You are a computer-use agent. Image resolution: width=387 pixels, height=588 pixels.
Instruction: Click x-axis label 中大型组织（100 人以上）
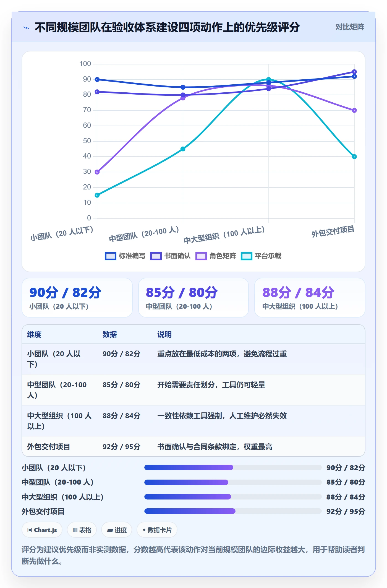pos(224,235)
